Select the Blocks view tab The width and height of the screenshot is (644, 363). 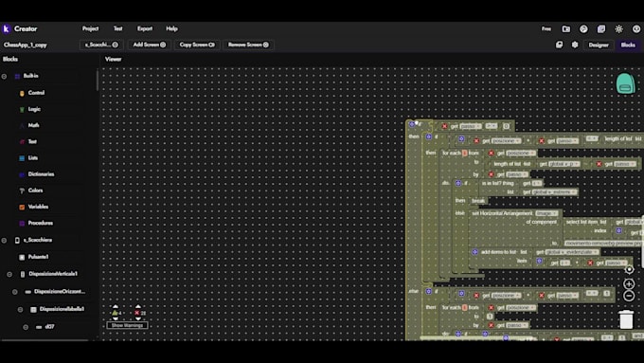tap(628, 45)
